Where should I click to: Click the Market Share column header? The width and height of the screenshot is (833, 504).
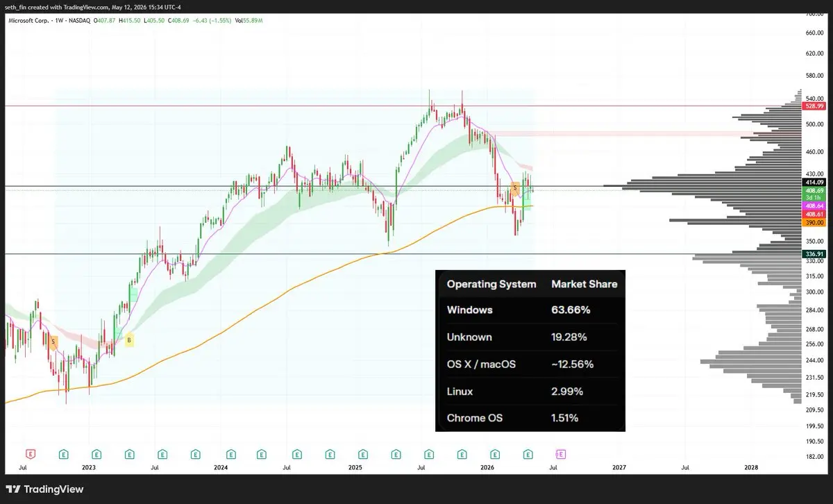click(x=584, y=284)
